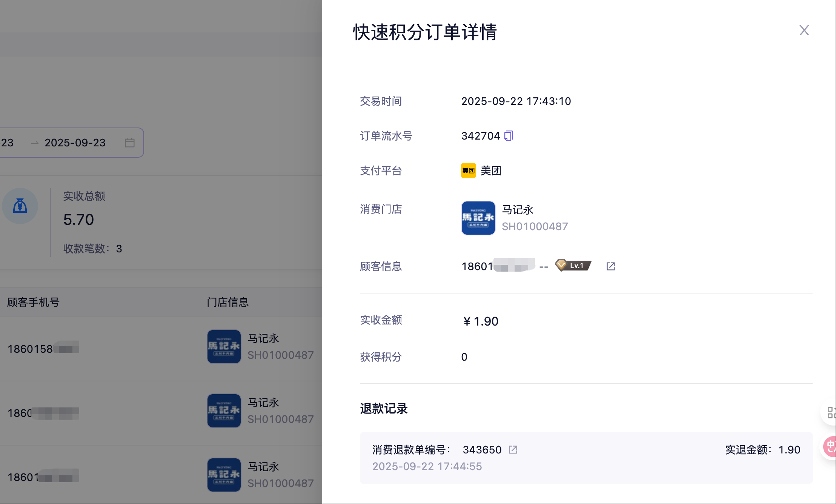Screen dimensions: 836x504
Task: Click first row store logo thumbnail
Action: (x=224, y=346)
